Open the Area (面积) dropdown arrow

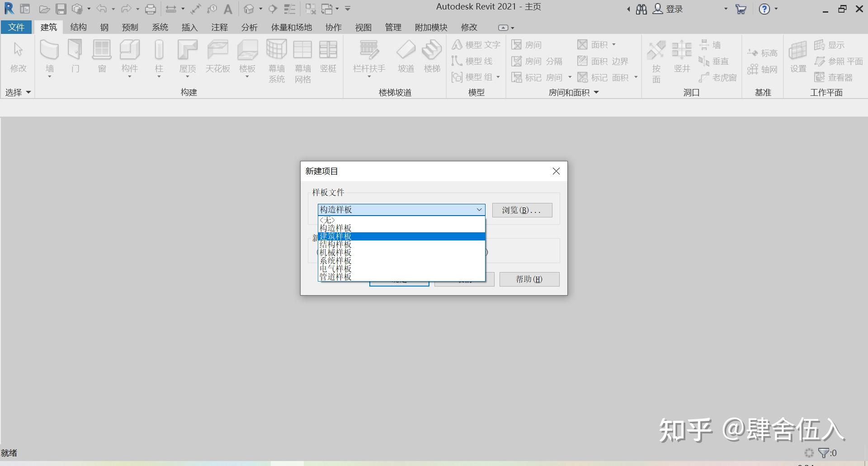(613, 45)
